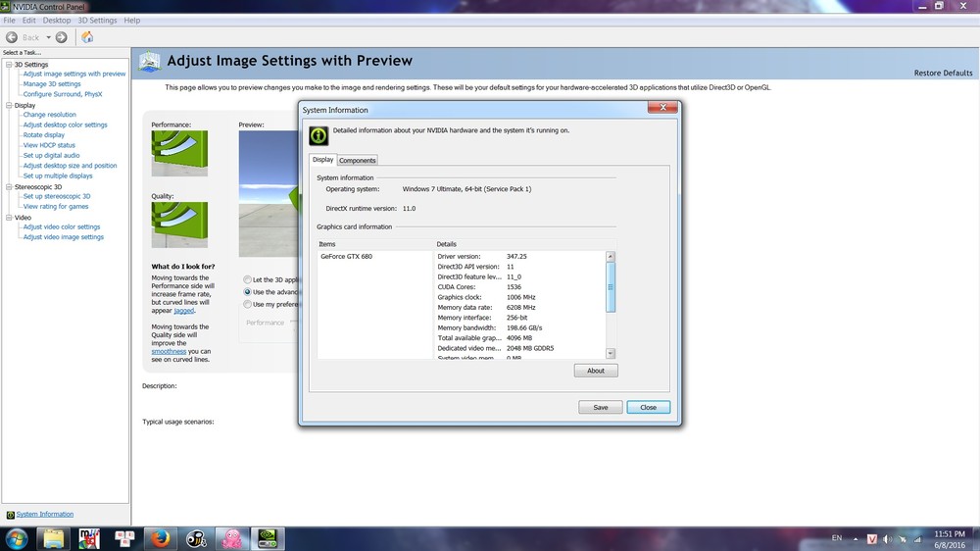Click the volume speaker tray icon

tap(888, 538)
